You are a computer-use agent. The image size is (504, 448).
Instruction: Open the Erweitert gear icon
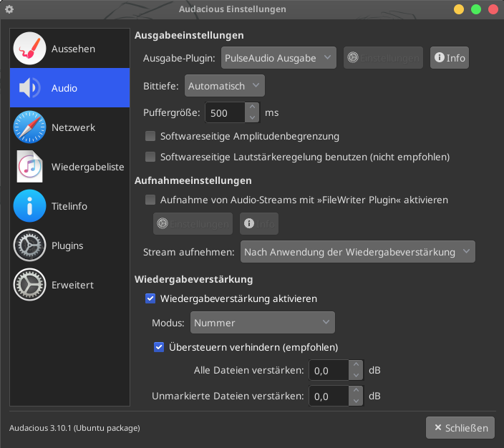click(29, 285)
